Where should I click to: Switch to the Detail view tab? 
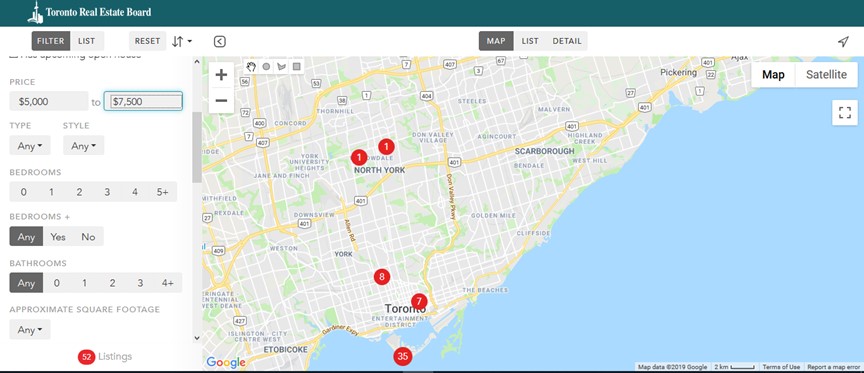pos(567,41)
